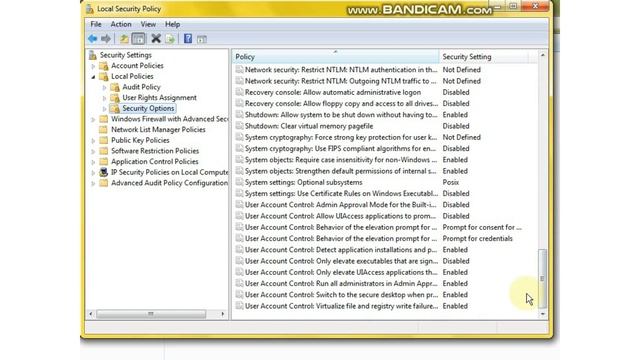Expand the Public Key Policies node

[x=93, y=141]
